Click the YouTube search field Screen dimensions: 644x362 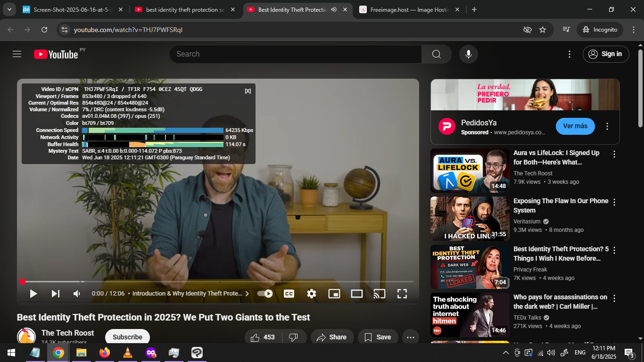click(296, 54)
